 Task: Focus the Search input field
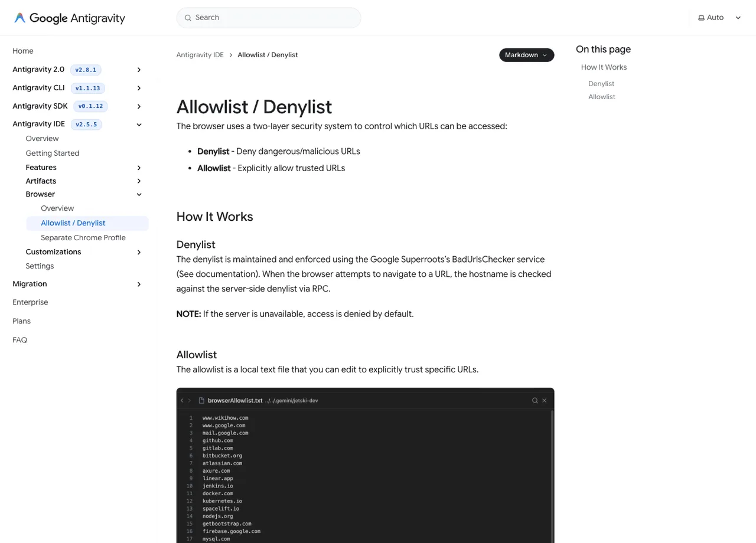(269, 18)
